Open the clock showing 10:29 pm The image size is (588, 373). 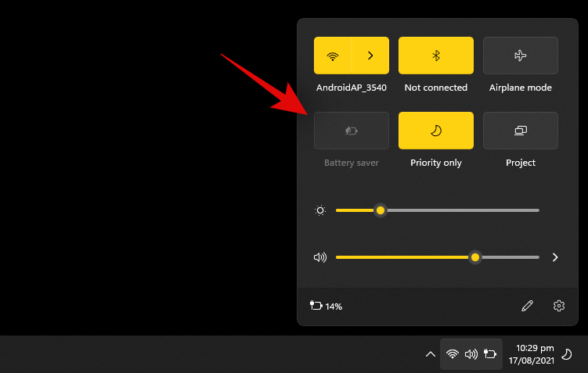pyautogui.click(x=532, y=354)
